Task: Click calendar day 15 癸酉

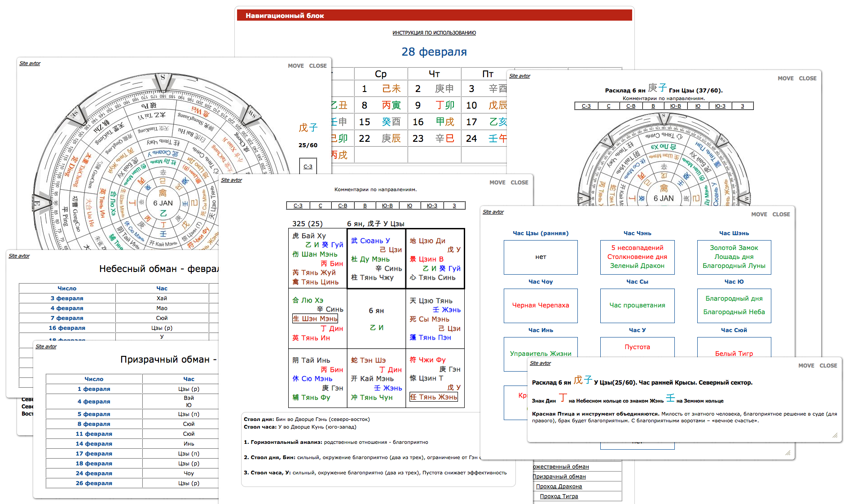Action: (x=381, y=122)
